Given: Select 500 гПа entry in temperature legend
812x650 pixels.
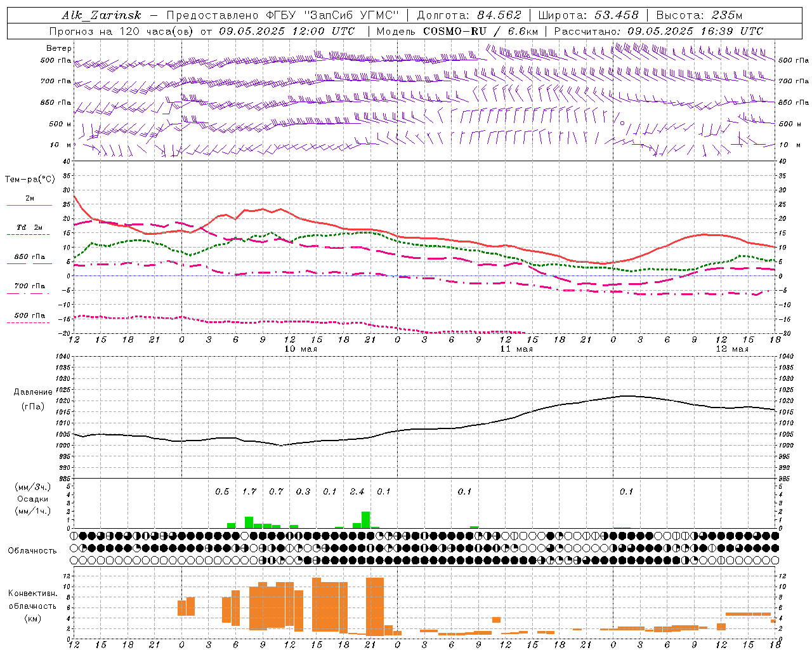Looking at the screenshot, I should [x=30, y=315].
